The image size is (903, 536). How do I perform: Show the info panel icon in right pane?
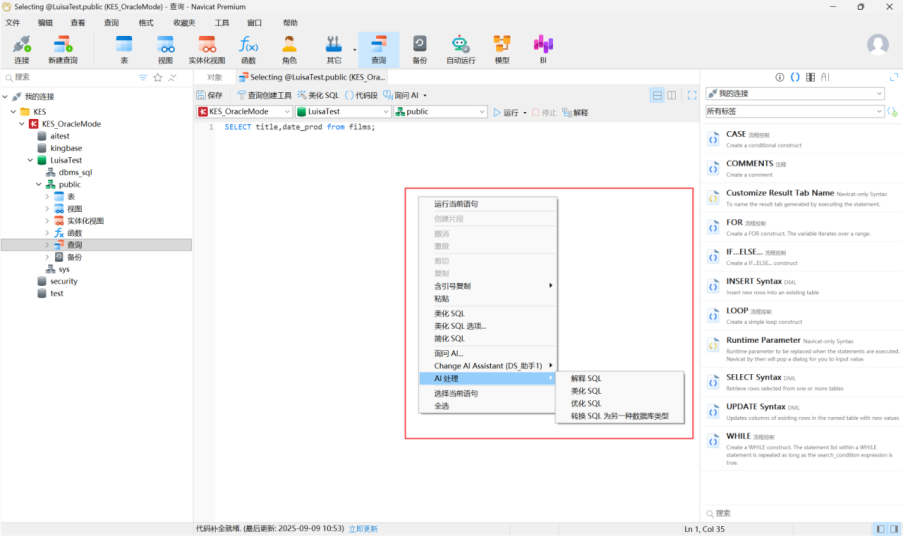coord(780,77)
